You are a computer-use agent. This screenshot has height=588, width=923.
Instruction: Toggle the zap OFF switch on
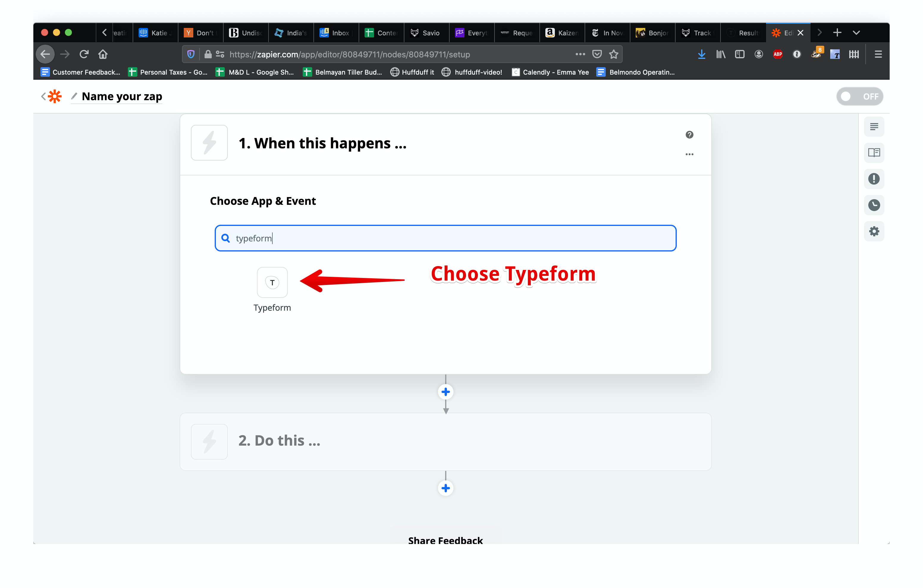pyautogui.click(x=859, y=96)
